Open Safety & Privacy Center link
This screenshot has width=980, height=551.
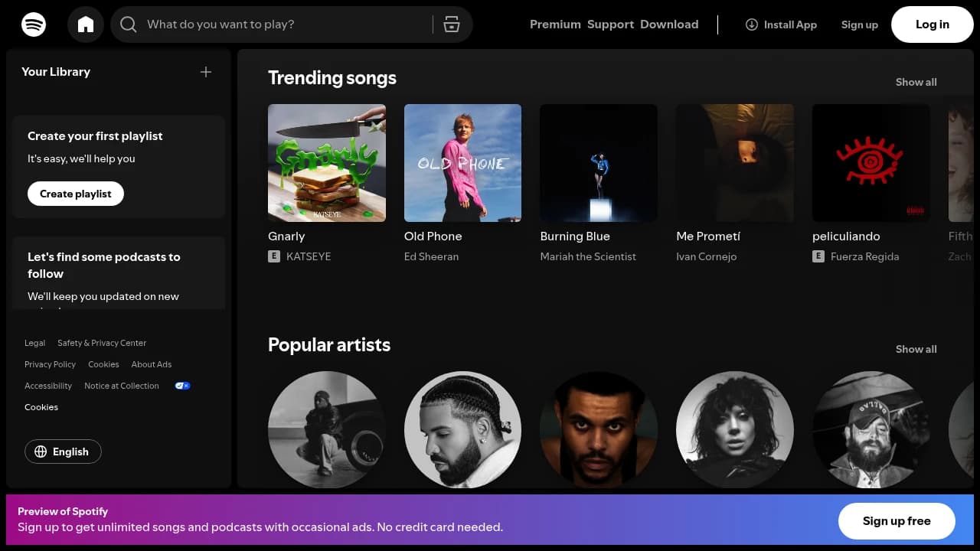coord(102,343)
